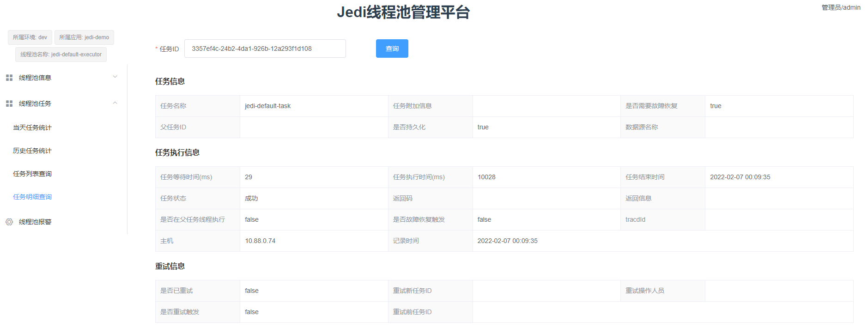Click the Jedi线程池管理平台 title
Image resolution: width=868 pixels, height=334 pixels.
[x=403, y=12]
